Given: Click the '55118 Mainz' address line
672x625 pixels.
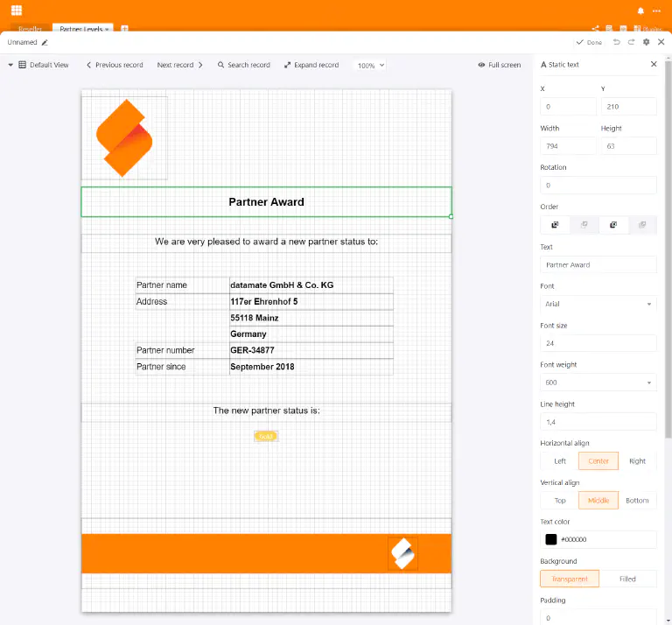Looking at the screenshot, I should point(311,318).
